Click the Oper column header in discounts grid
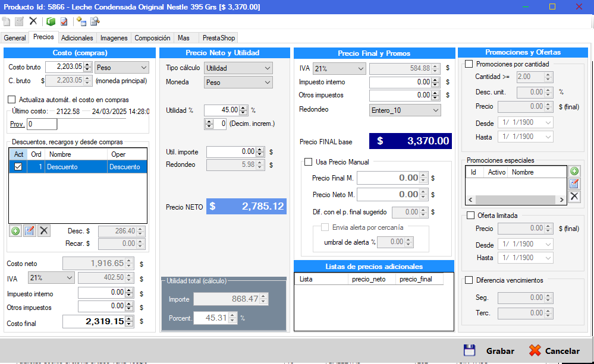Screen dimensions: 594x364 [x=127, y=154]
